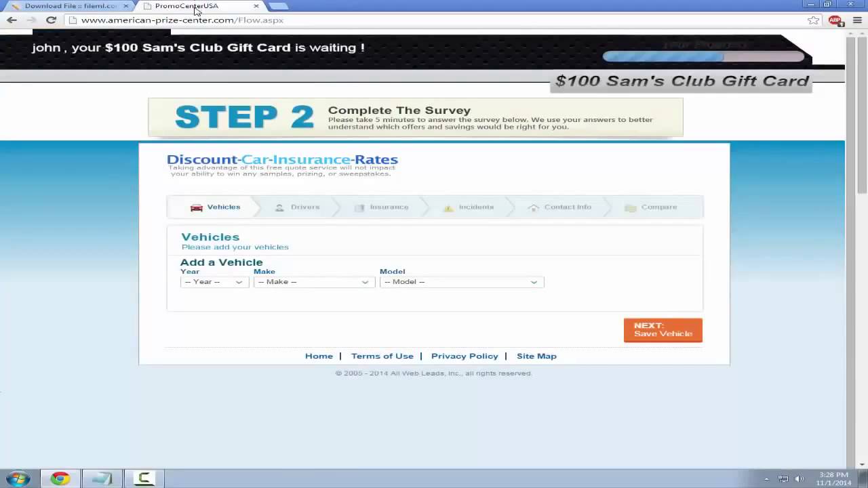Viewport: 868px width, 488px height.
Task: Select the Insurance step tab
Action: [x=381, y=207]
